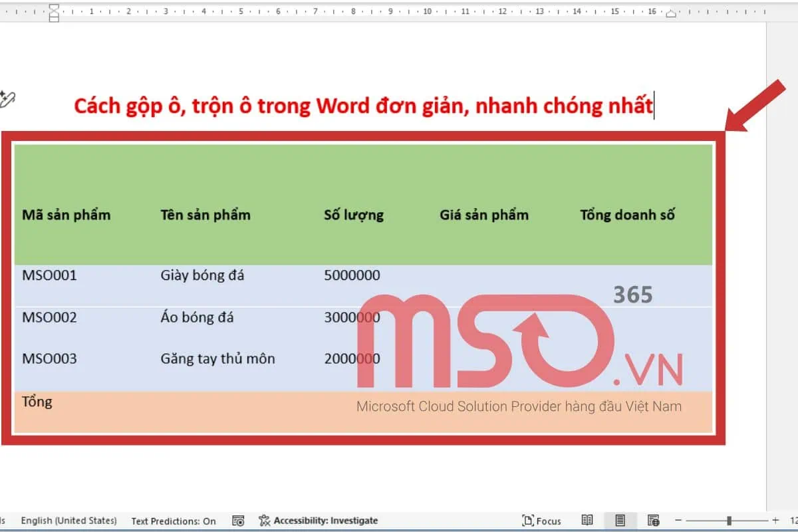Viewport: 798px width, 532px height.
Task: Select the Print Layout view icon
Action: 620,520
